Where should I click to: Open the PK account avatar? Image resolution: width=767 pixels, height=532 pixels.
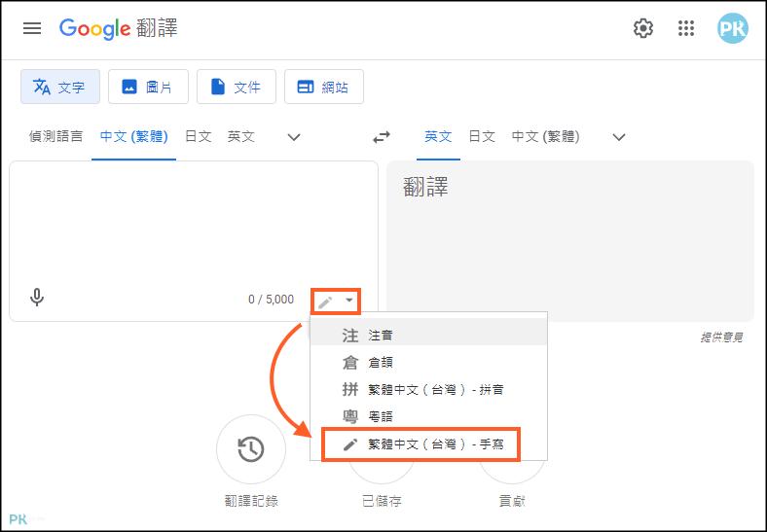point(733,28)
